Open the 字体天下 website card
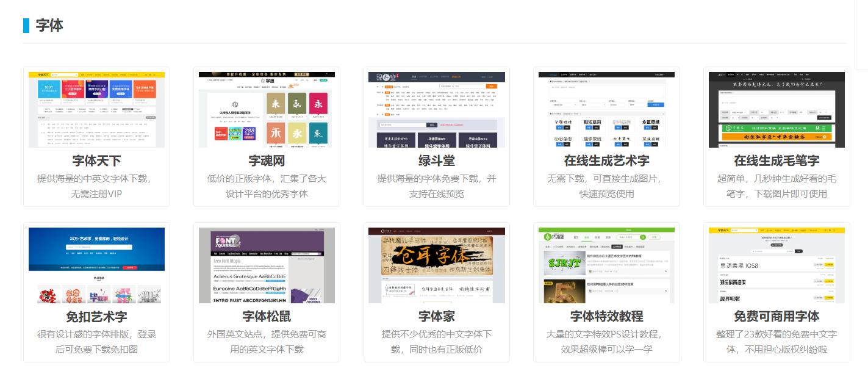Viewport: 868px width, 371px height. (x=96, y=161)
